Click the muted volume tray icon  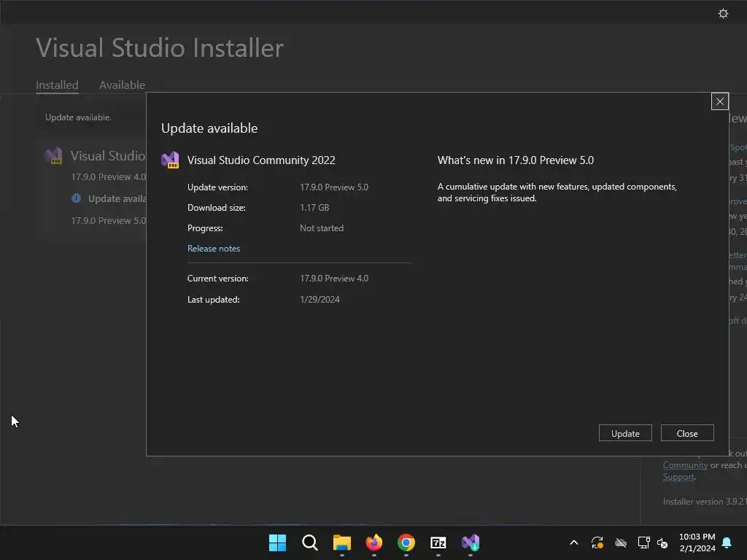[x=662, y=542]
